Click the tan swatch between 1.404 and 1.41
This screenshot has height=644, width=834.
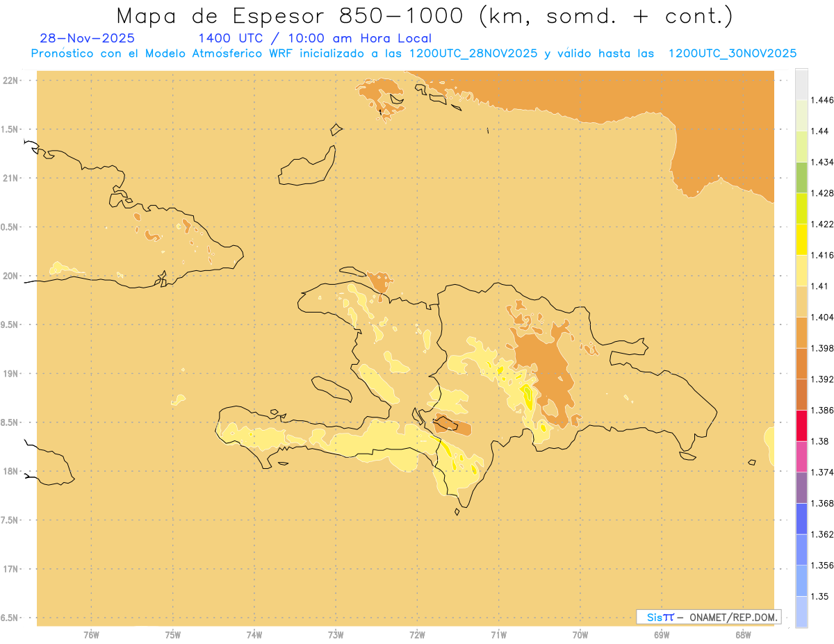click(801, 302)
